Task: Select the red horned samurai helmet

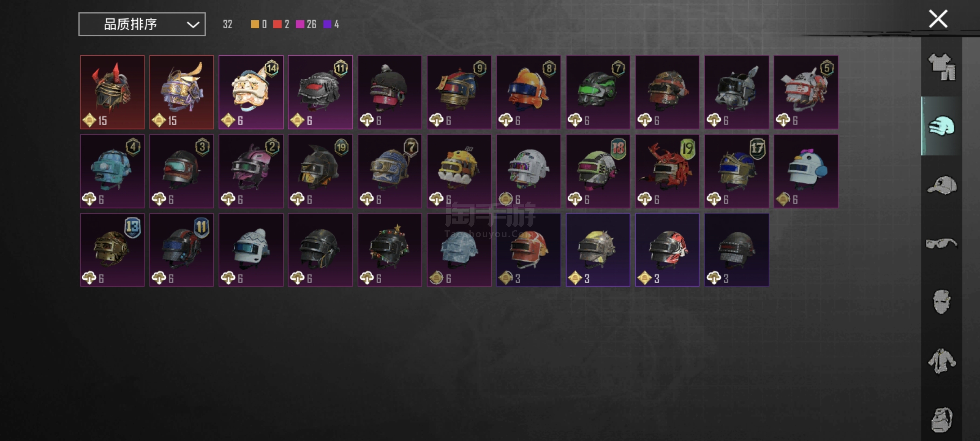Action: click(x=112, y=92)
